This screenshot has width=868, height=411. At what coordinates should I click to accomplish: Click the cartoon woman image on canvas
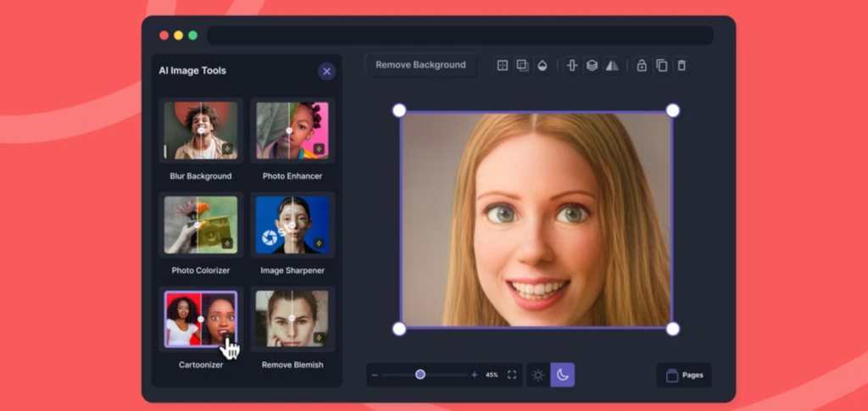coord(536,219)
